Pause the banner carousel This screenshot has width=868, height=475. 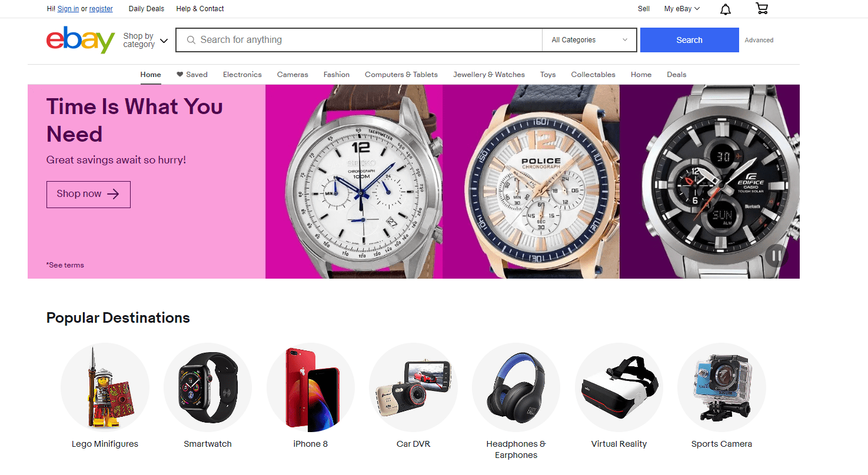777,255
